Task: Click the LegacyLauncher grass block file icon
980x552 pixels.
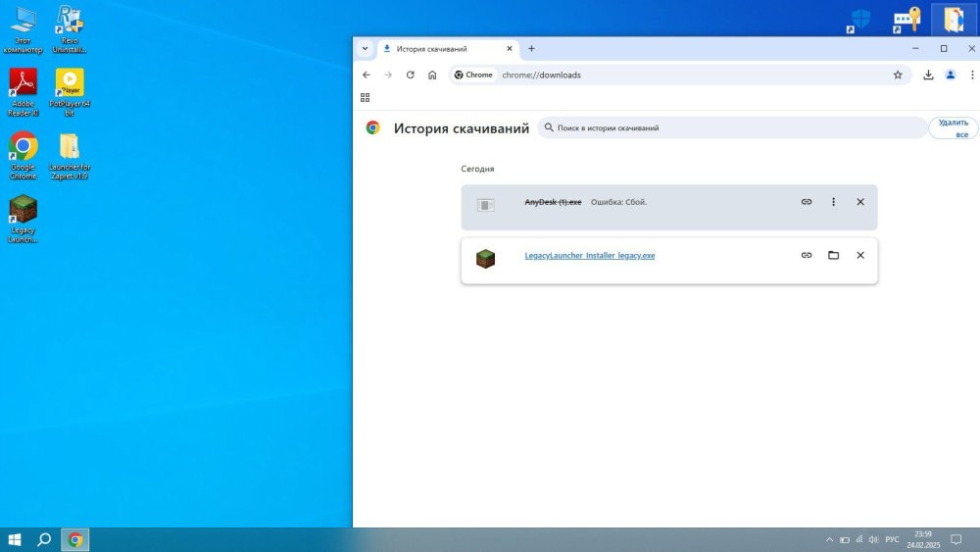Action: coord(486,258)
